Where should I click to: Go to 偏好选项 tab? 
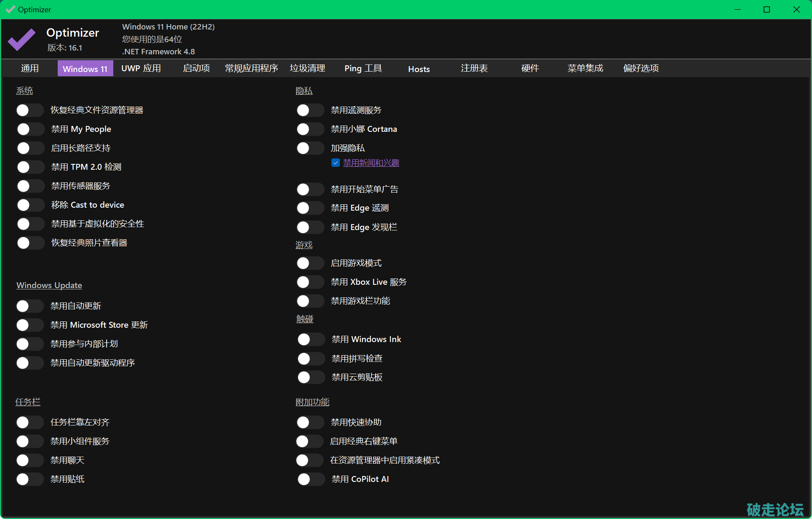[x=641, y=69]
